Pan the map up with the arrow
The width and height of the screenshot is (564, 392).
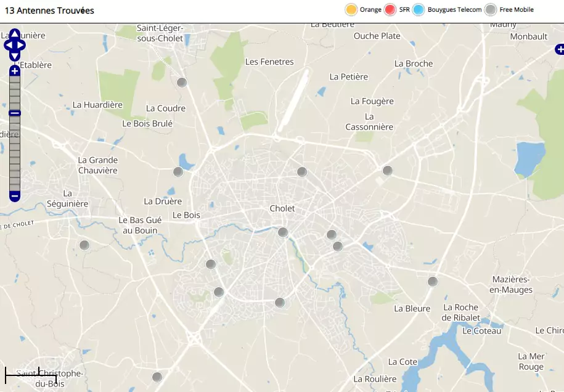point(14,34)
